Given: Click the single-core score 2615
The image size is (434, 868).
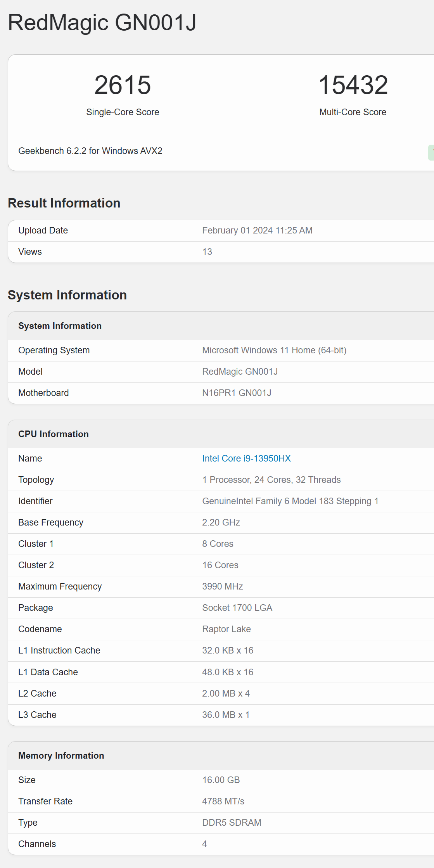Looking at the screenshot, I should point(123,85).
